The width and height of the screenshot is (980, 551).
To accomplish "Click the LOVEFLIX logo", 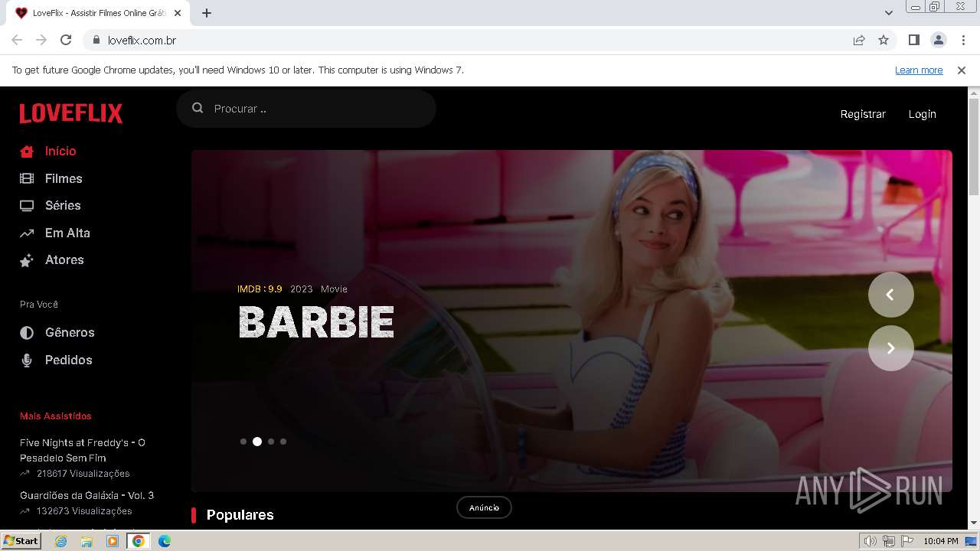I will coord(71,113).
